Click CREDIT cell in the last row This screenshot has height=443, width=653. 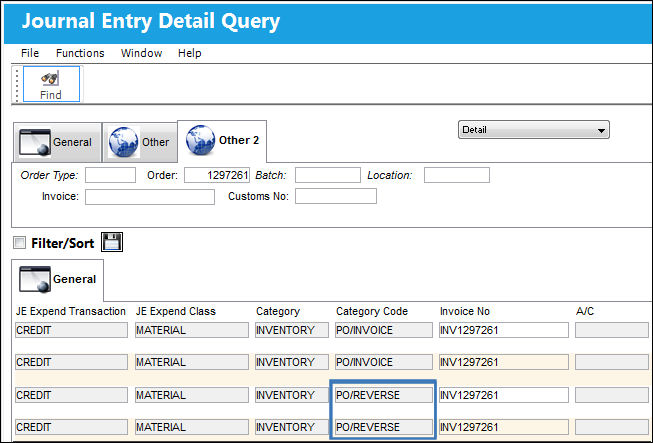click(x=72, y=427)
